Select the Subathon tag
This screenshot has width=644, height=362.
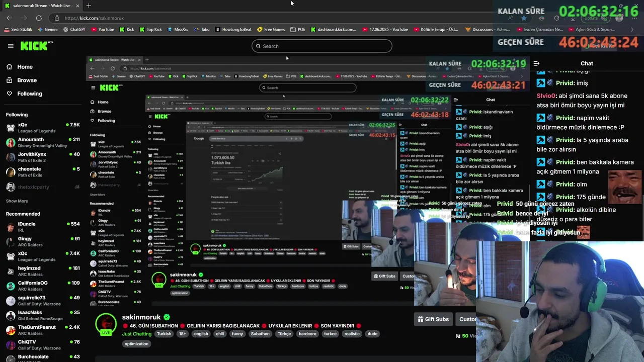coord(260,334)
